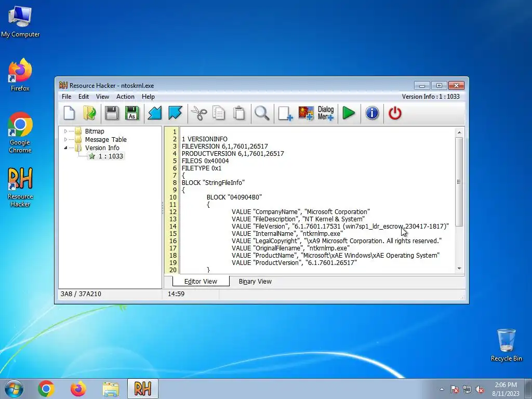
Task: Open the Firefox desktop shortcut
Action: pos(20,75)
